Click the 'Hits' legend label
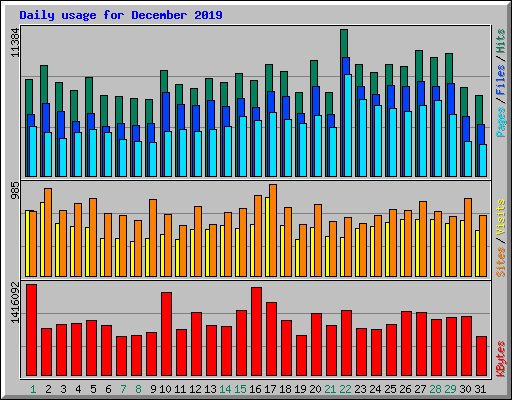Image resolution: width=512 pixels, height=400 pixels. (x=501, y=41)
